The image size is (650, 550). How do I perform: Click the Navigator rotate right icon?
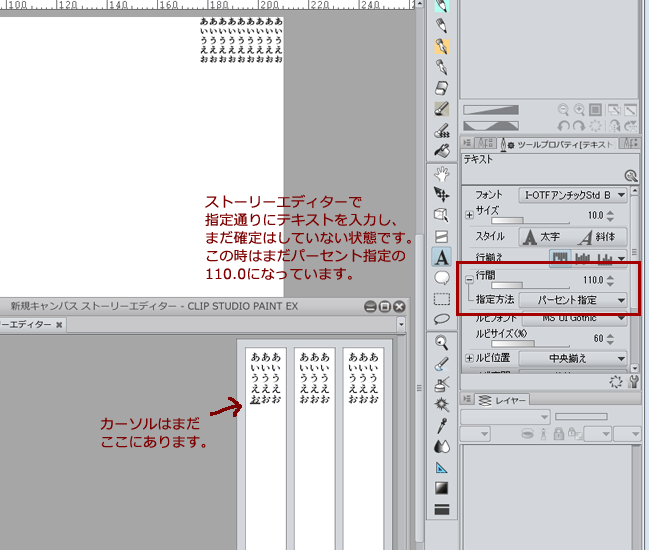579,126
